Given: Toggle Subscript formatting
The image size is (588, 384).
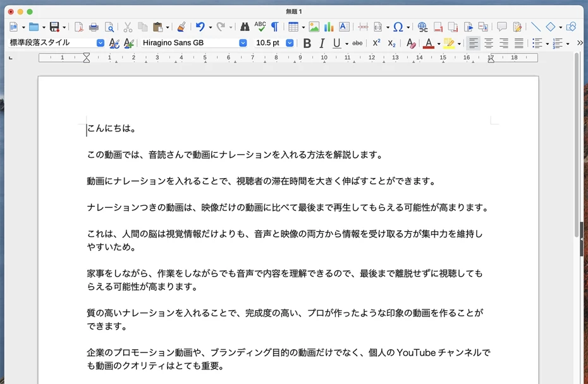Looking at the screenshot, I should 391,44.
